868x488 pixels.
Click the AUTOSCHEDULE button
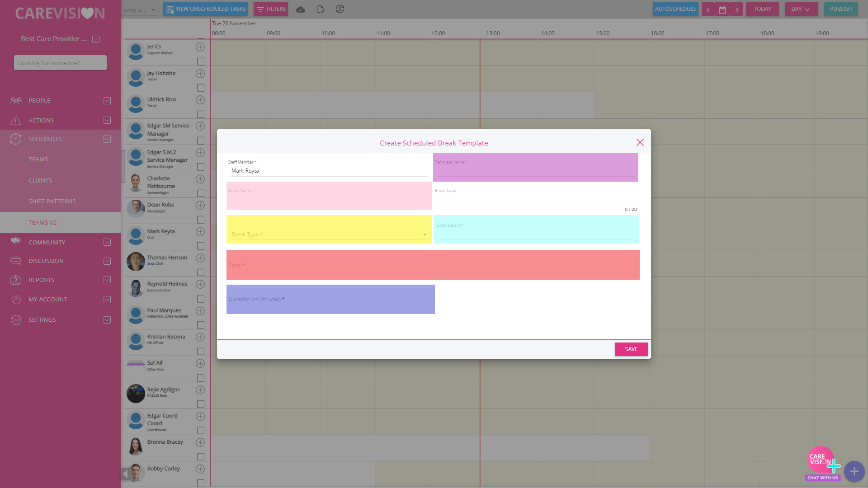coord(675,9)
